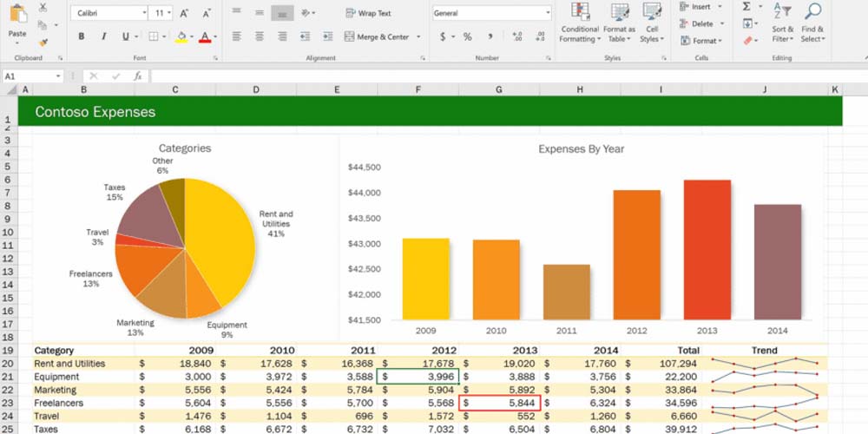Top-align cell contents

pos(236,12)
